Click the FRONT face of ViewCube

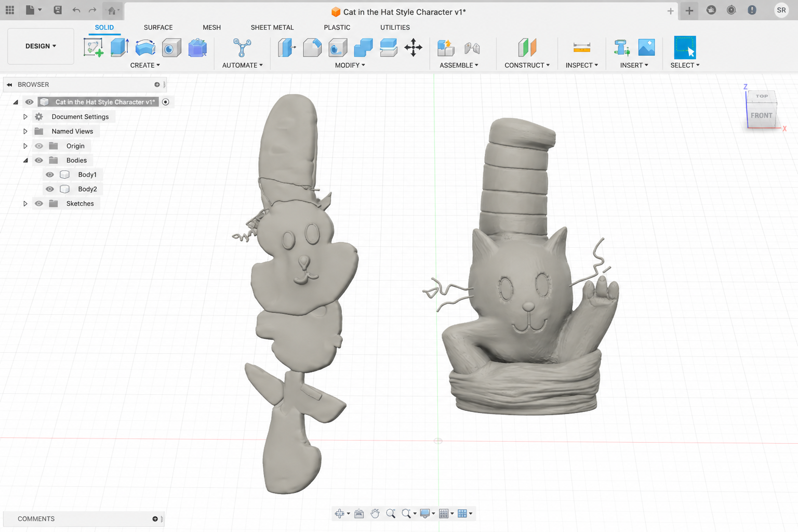[x=761, y=116]
